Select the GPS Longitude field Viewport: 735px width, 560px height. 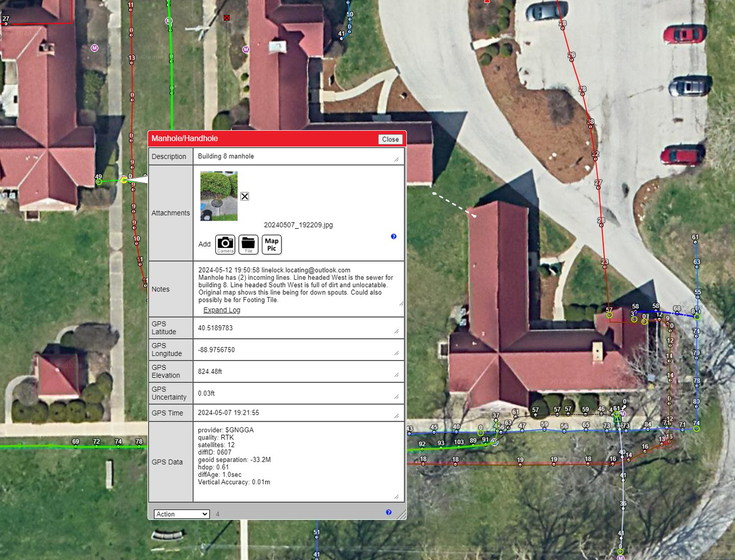(299, 350)
